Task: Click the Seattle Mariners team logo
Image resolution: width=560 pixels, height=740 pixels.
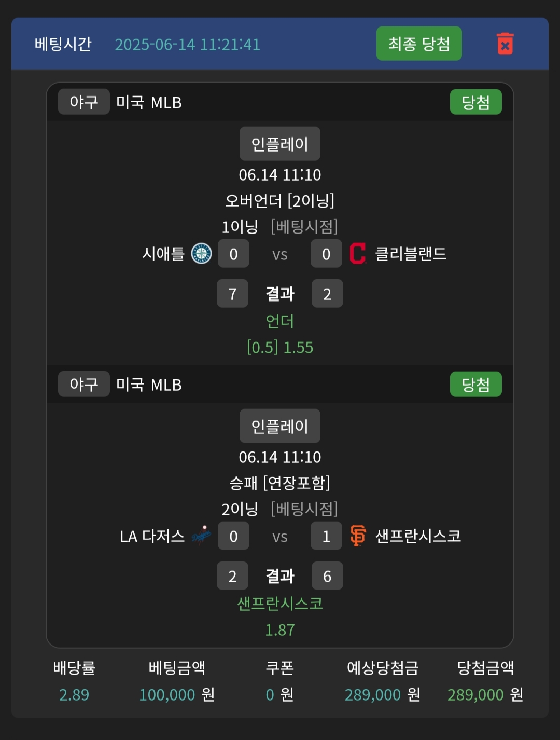Action: [x=201, y=254]
